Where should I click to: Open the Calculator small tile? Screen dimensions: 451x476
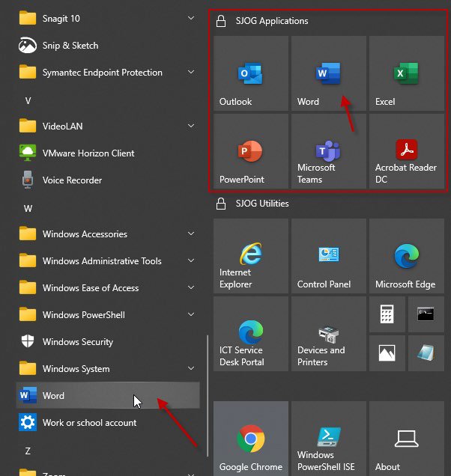387,314
